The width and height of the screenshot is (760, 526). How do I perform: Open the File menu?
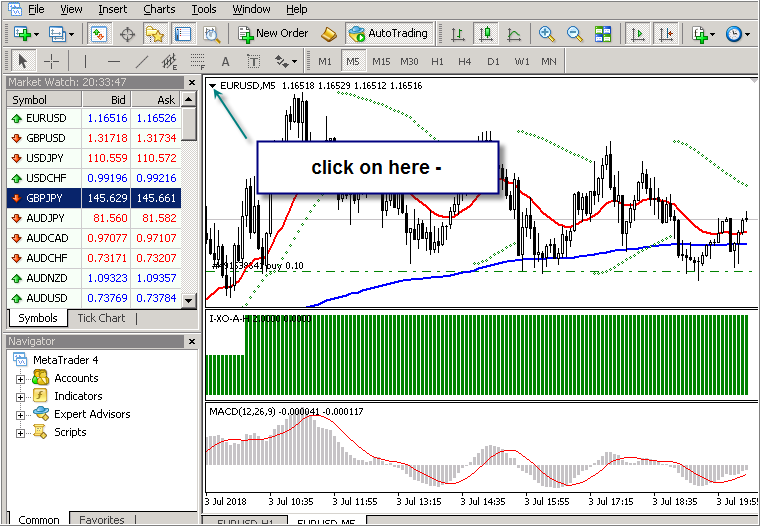[x=36, y=9]
